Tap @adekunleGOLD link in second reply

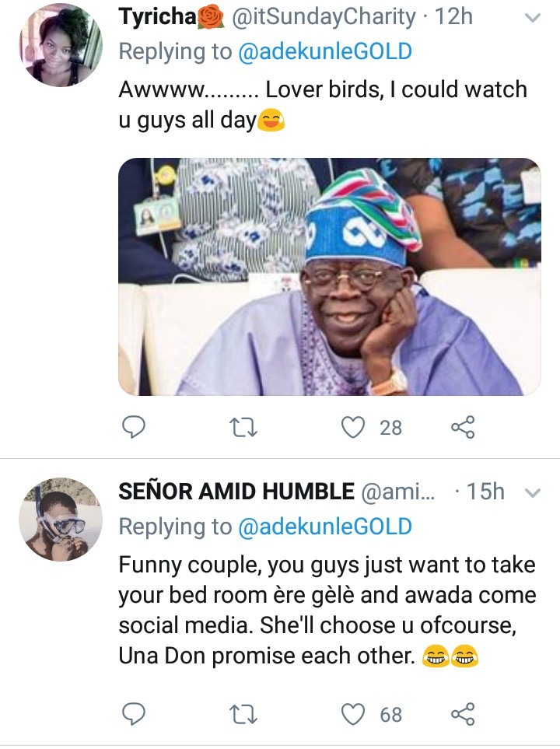click(x=324, y=527)
